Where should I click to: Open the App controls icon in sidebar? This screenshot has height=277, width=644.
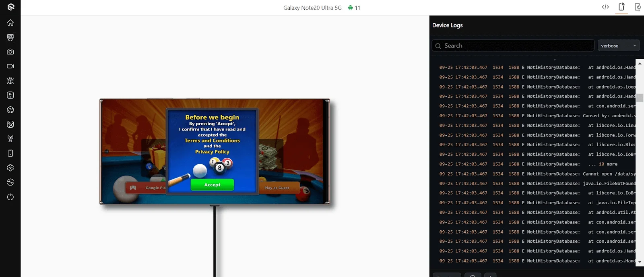pos(10,37)
